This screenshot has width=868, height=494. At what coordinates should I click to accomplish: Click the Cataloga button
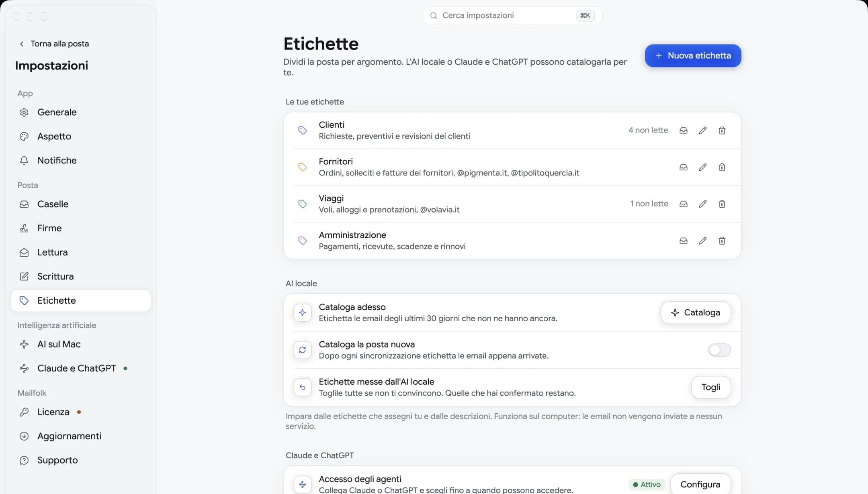point(696,312)
